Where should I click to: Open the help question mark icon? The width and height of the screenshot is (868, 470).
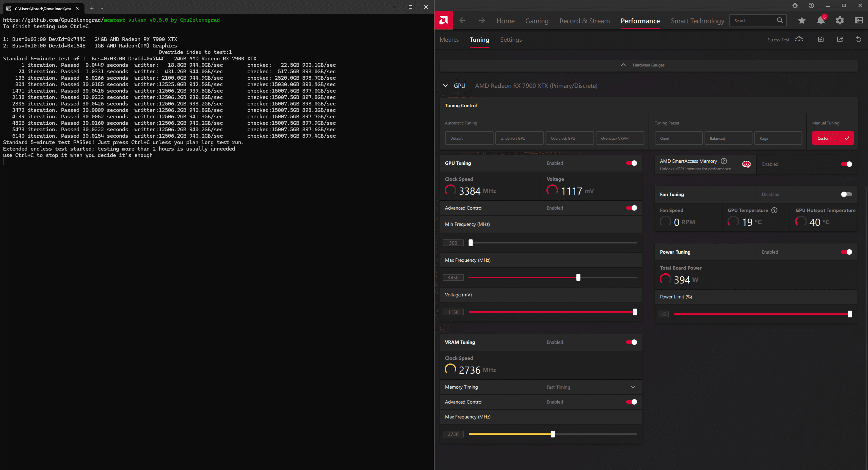(811, 5)
